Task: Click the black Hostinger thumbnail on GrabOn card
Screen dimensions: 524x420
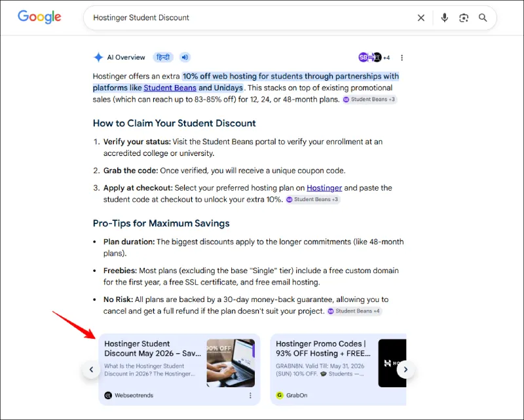Action: click(392, 363)
